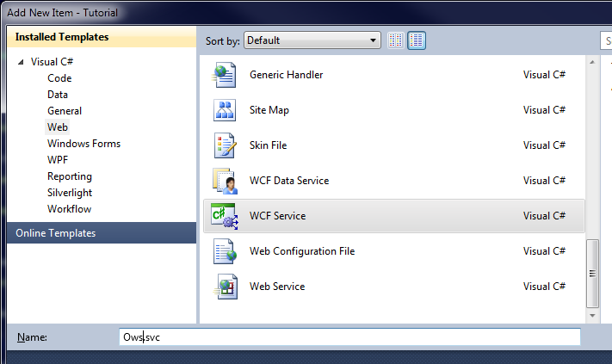Select the Web Configuration File icon
Screen dimensions: 612x364
[x=226, y=251]
